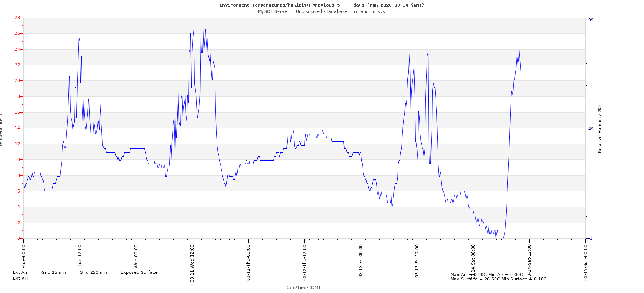
Task: Click the green Gnd 25mm legend swatch
Action: (36, 273)
